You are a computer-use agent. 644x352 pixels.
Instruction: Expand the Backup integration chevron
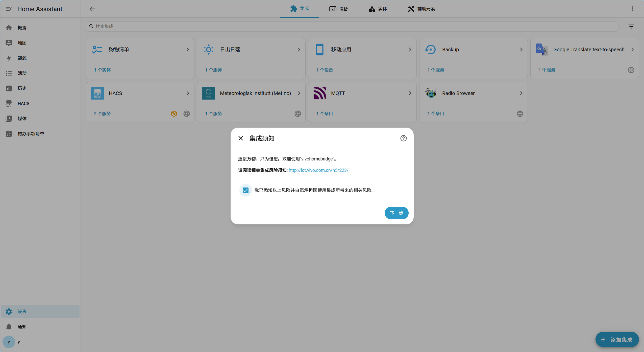pyautogui.click(x=521, y=50)
